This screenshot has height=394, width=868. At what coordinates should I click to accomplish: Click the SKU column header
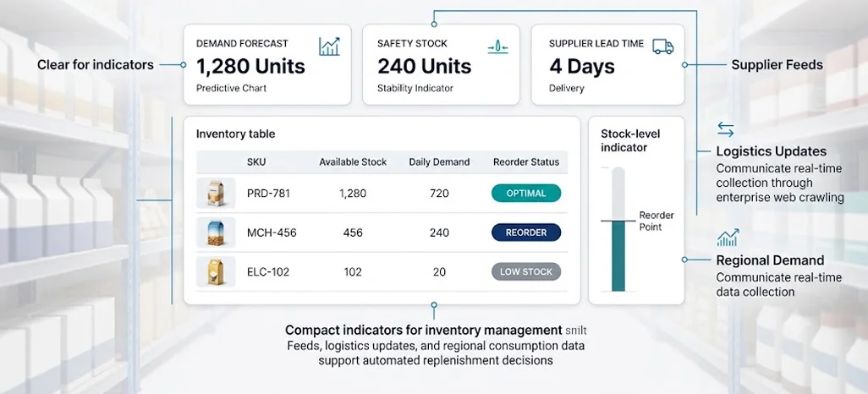pyautogui.click(x=256, y=162)
